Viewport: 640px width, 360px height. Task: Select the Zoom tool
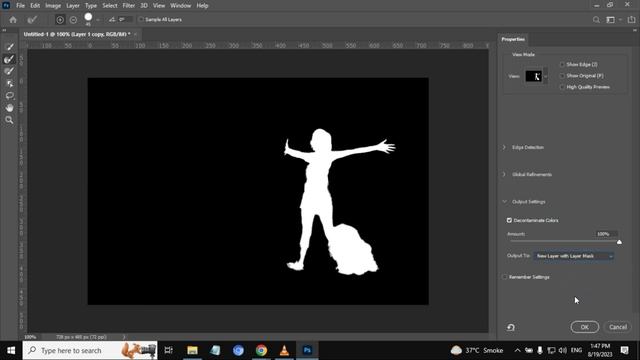[9, 120]
